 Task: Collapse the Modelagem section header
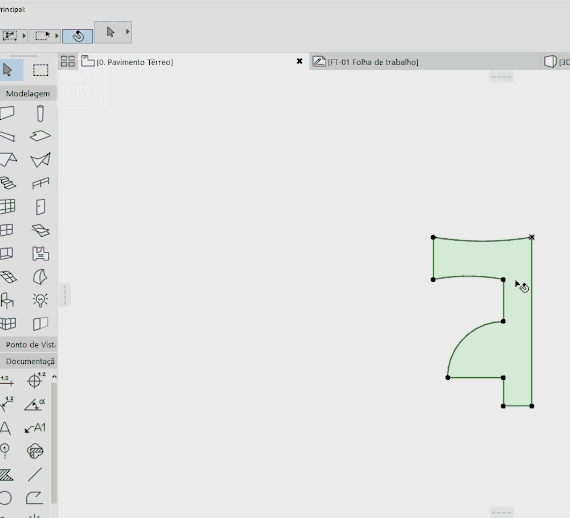point(28,93)
